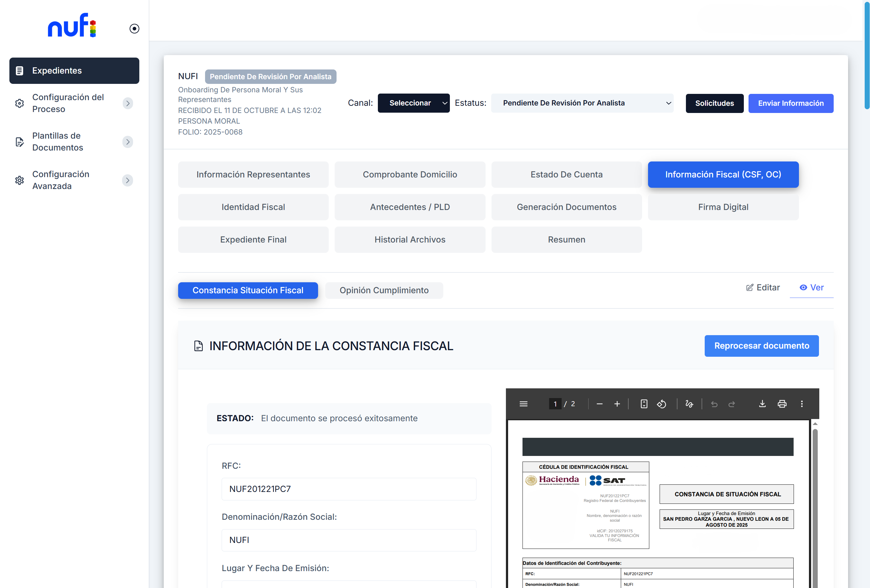Open the Estatus dropdown
The image size is (870, 588).
tap(582, 103)
